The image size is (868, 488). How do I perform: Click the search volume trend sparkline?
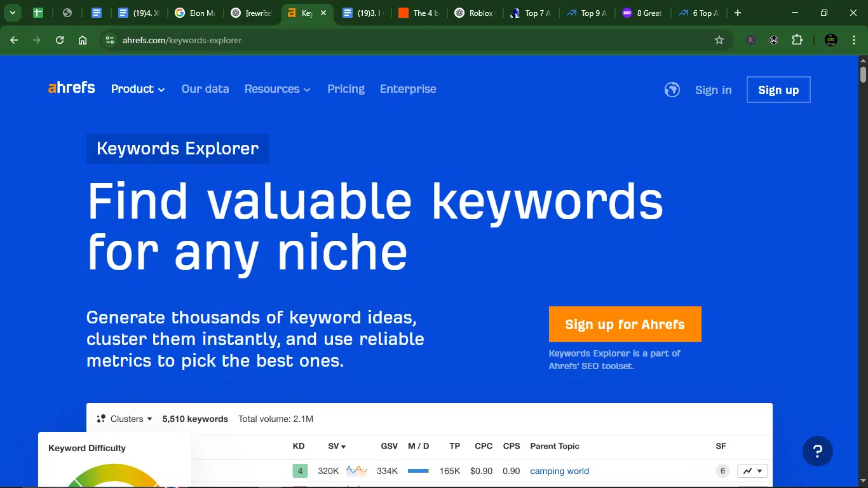356,471
